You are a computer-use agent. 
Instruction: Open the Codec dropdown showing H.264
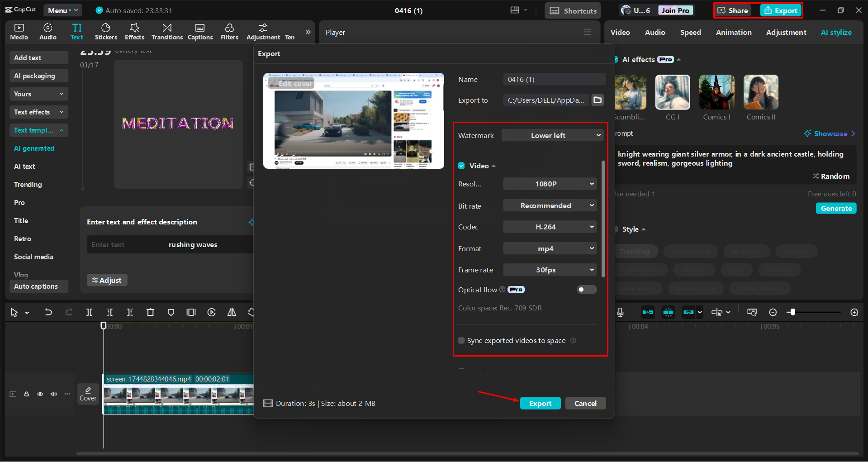[x=550, y=227]
